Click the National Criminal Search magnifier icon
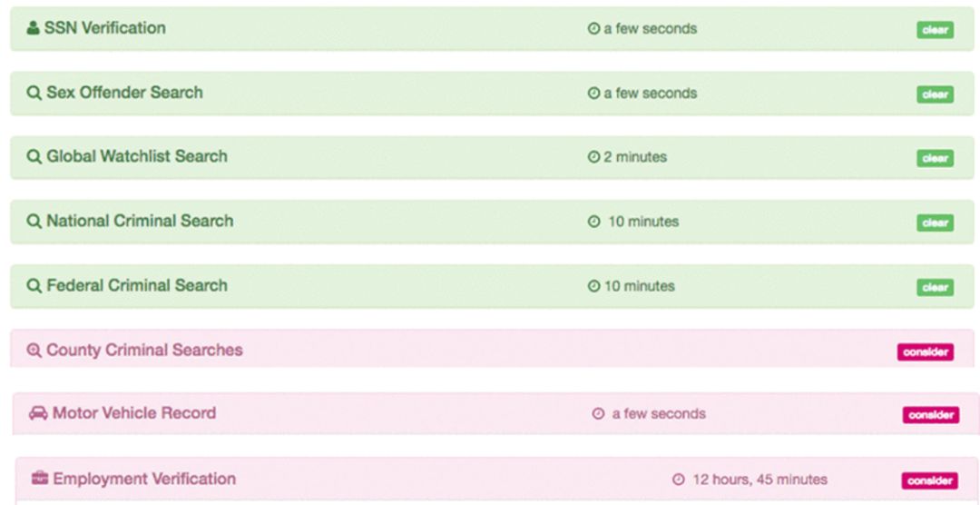The height and width of the screenshot is (505, 980). (x=34, y=222)
